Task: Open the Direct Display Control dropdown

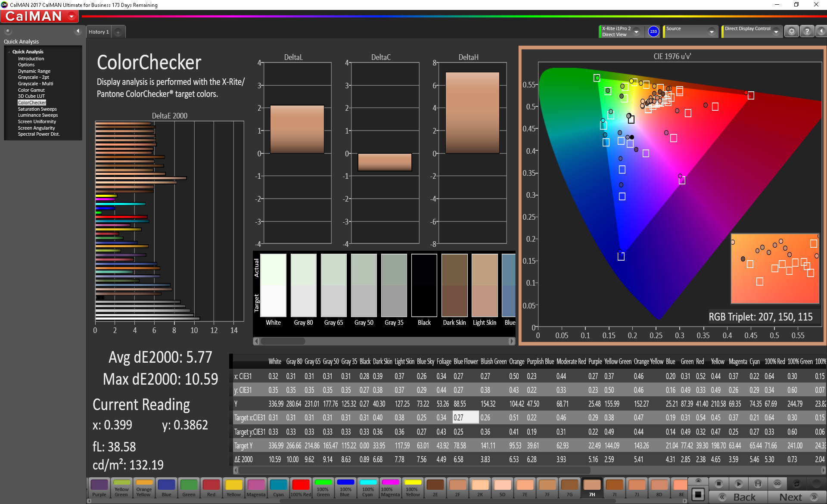Action: [x=776, y=32]
